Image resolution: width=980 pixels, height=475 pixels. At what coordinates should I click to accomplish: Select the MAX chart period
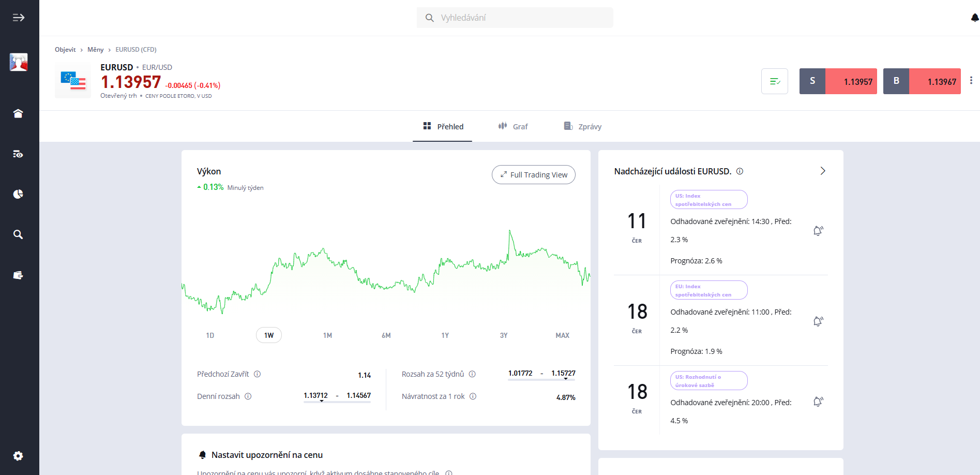tap(563, 335)
